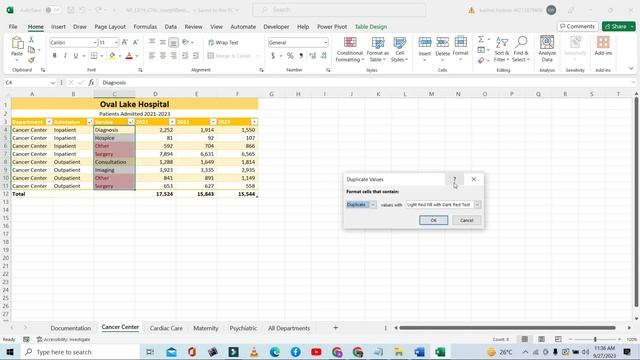
Task: Click the Insert Function fx icon
Action: click(91, 82)
